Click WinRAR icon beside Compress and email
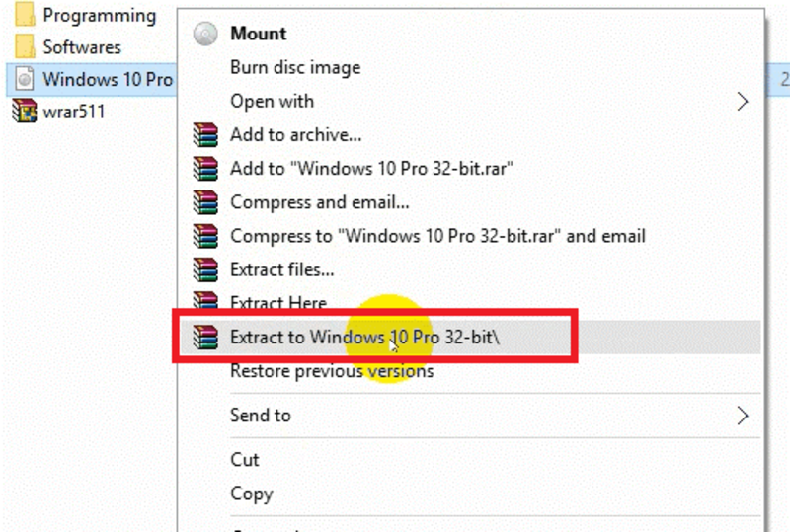The height and width of the screenshot is (532, 790). coord(205,202)
